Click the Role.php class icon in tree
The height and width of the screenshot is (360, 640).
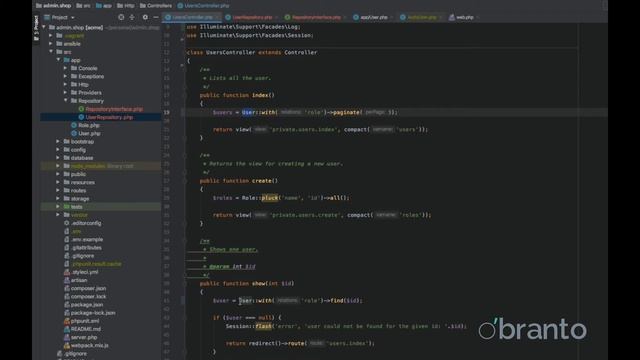pos(74,125)
